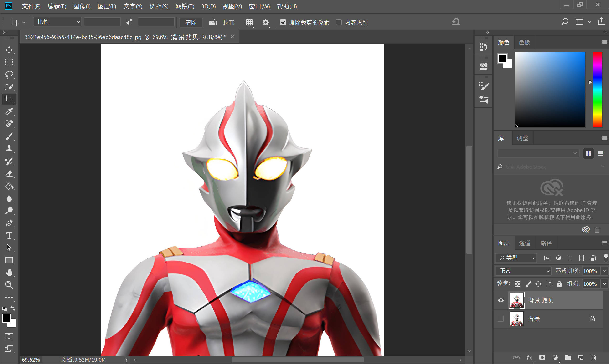
Task: Select the Quick Selection tool
Action: click(x=9, y=87)
